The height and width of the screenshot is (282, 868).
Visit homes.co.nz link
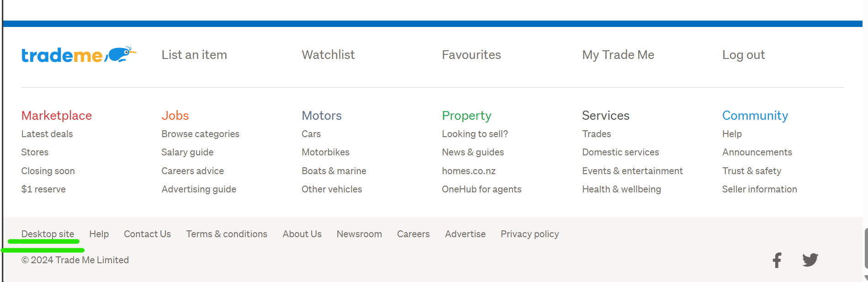pos(468,171)
